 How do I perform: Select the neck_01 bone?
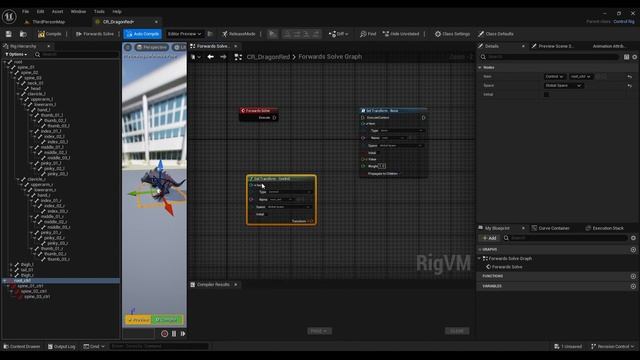coord(35,83)
